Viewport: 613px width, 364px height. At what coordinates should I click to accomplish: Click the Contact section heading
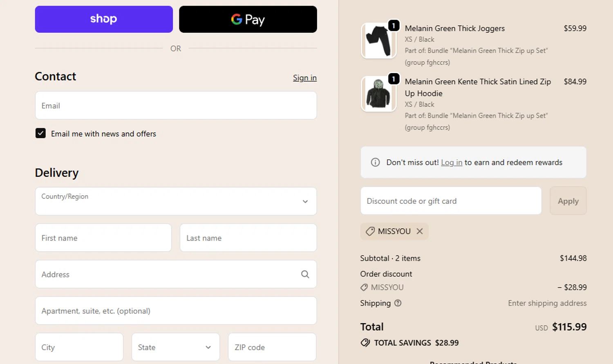[56, 76]
